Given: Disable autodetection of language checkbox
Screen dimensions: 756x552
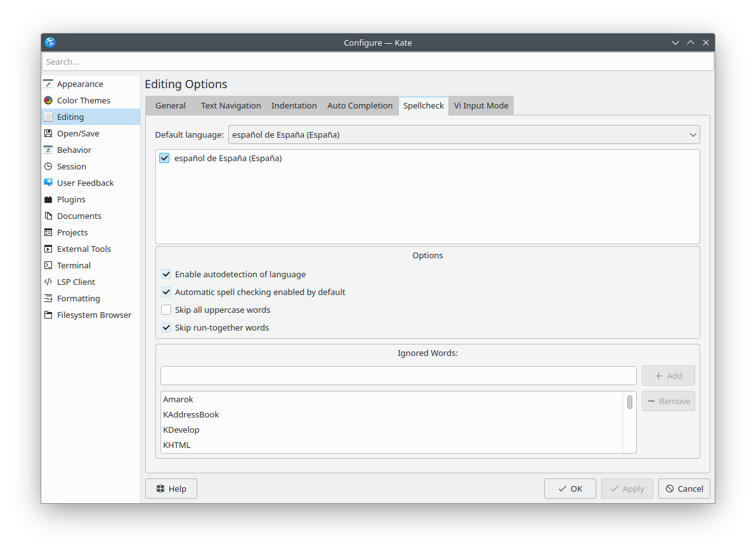Looking at the screenshot, I should [x=166, y=274].
